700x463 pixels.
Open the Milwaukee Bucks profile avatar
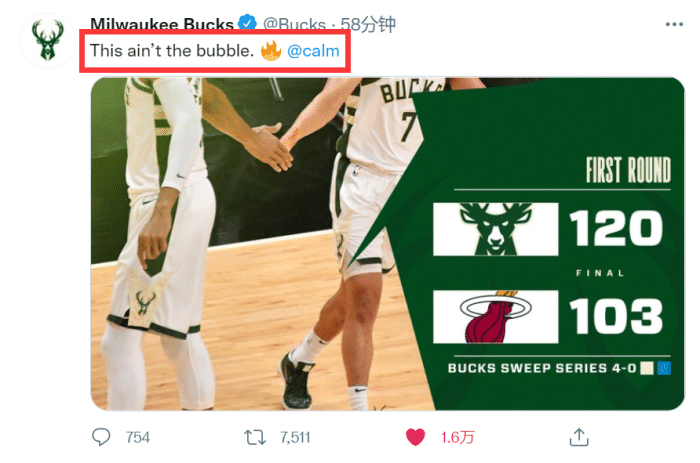click(x=47, y=42)
